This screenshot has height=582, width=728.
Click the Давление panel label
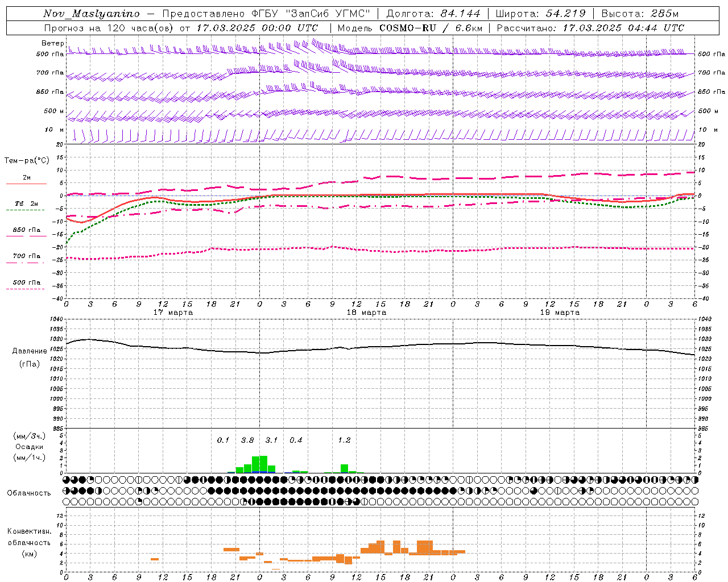point(30,351)
